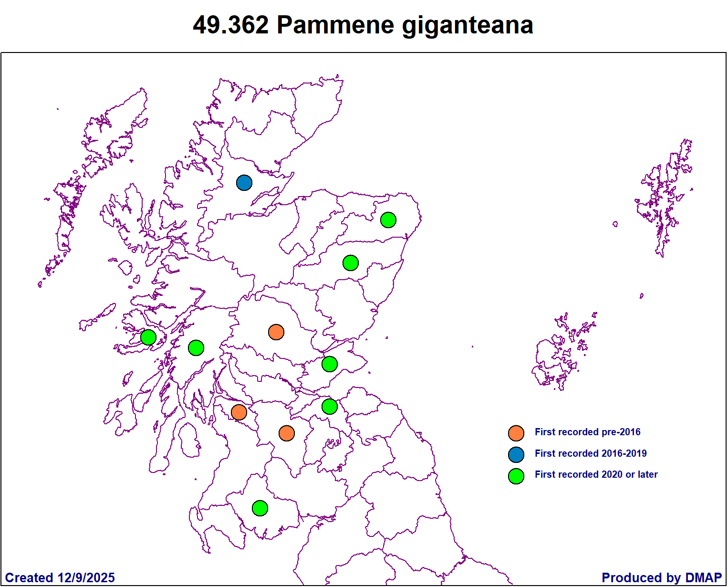This screenshot has height=587, width=728.
Task: Select the 'First recorded 2020 or later' label
Action: (596, 475)
